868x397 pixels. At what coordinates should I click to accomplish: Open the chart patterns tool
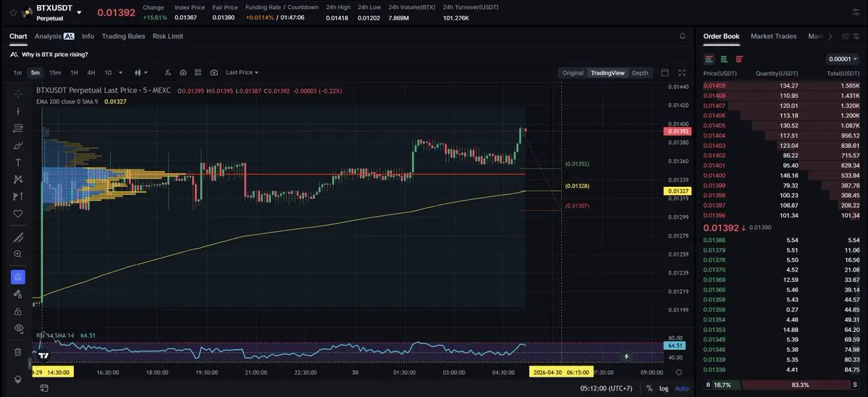pyautogui.click(x=17, y=180)
